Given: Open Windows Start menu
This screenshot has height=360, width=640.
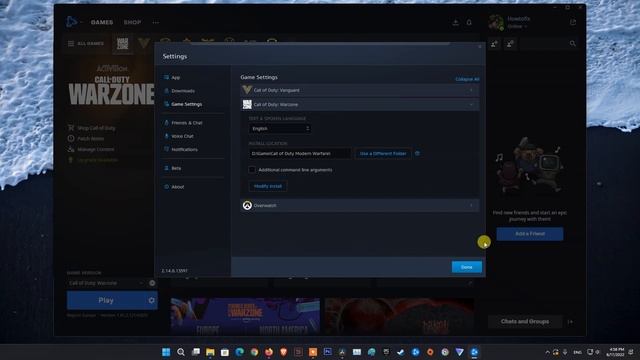Looking at the screenshot, I should point(166,352).
